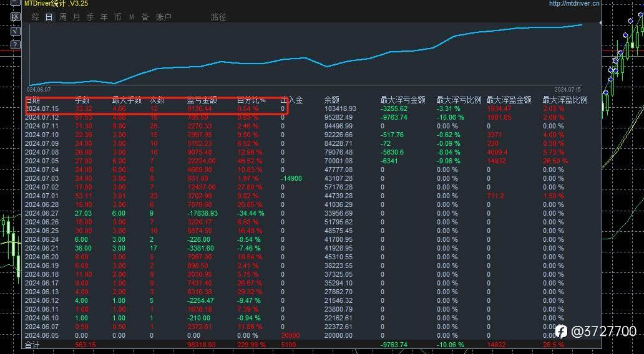Image resolution: width=644 pixels, height=354 pixels.
Task: Switch to the 综 summary tab
Action: (x=36, y=17)
